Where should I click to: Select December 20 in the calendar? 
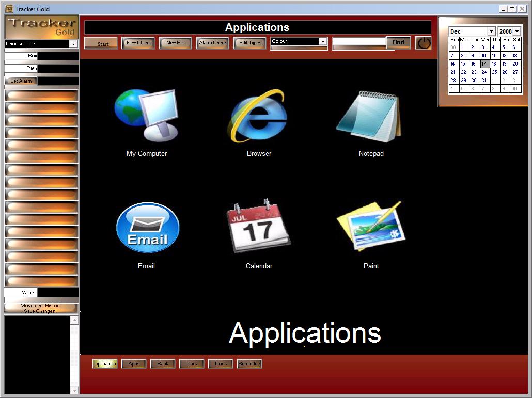pos(515,63)
